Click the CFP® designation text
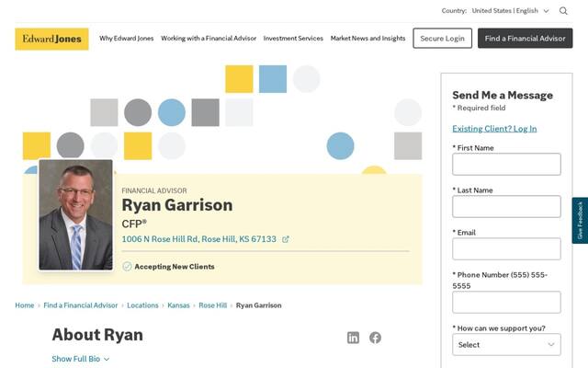588x368 pixels. coord(134,224)
